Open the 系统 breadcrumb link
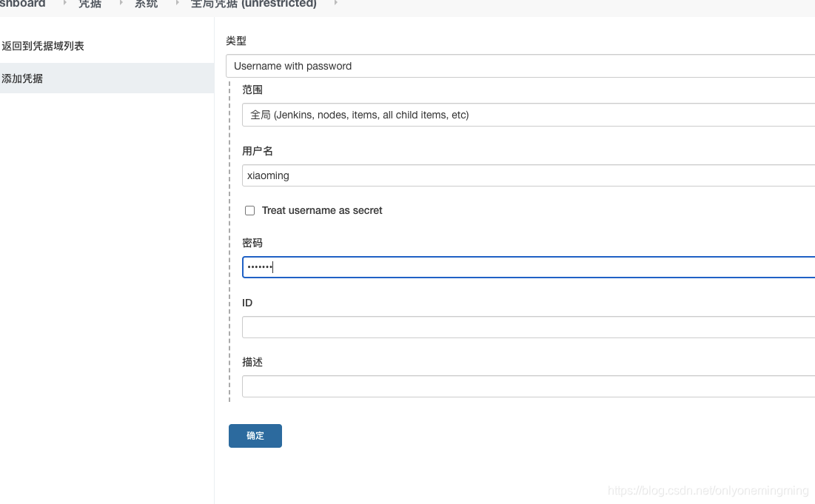The height and width of the screenshot is (504, 815). (146, 4)
